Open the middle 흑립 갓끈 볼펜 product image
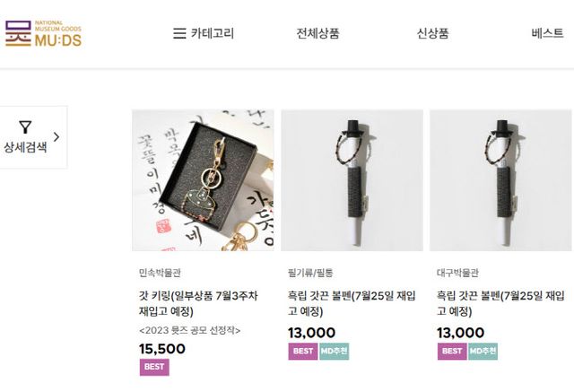574x392 pixels. point(352,180)
